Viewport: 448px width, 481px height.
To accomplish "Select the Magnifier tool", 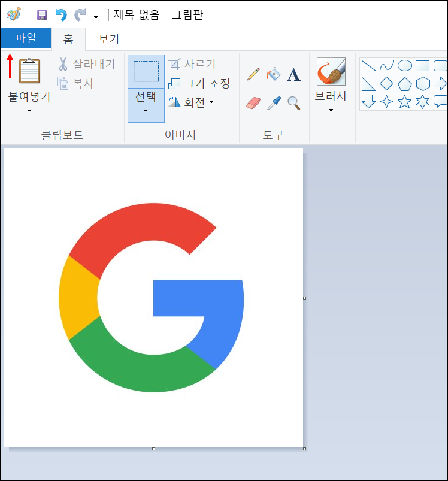I will pos(293,103).
